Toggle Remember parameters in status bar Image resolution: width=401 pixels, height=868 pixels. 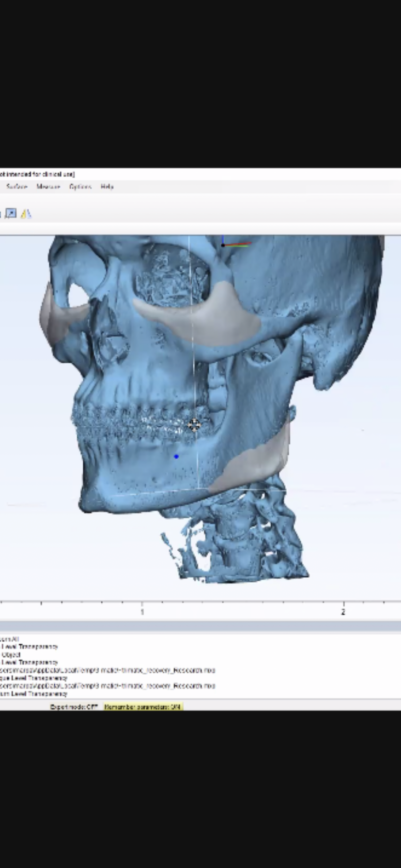[x=143, y=707]
